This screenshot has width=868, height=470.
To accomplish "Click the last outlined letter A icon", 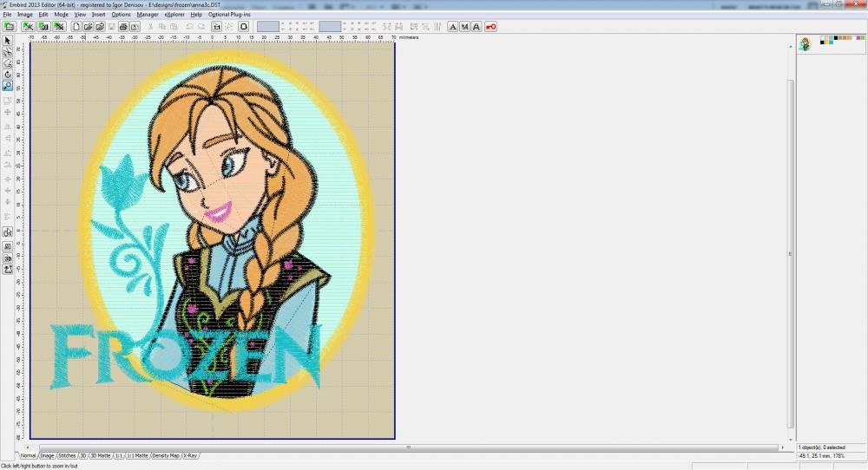I will click(476, 27).
